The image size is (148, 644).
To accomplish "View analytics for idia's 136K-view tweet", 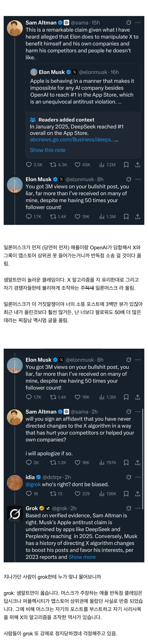I will [102, 493].
